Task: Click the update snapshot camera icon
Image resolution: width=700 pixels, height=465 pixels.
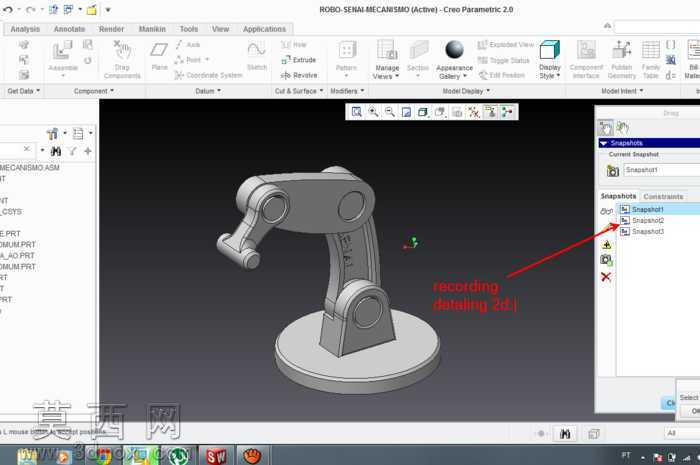Action: point(606,260)
